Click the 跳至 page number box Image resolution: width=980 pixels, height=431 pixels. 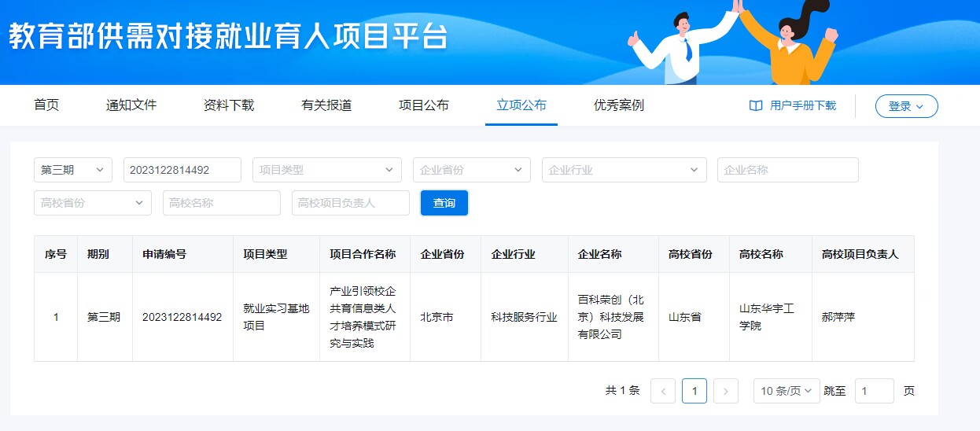874,391
